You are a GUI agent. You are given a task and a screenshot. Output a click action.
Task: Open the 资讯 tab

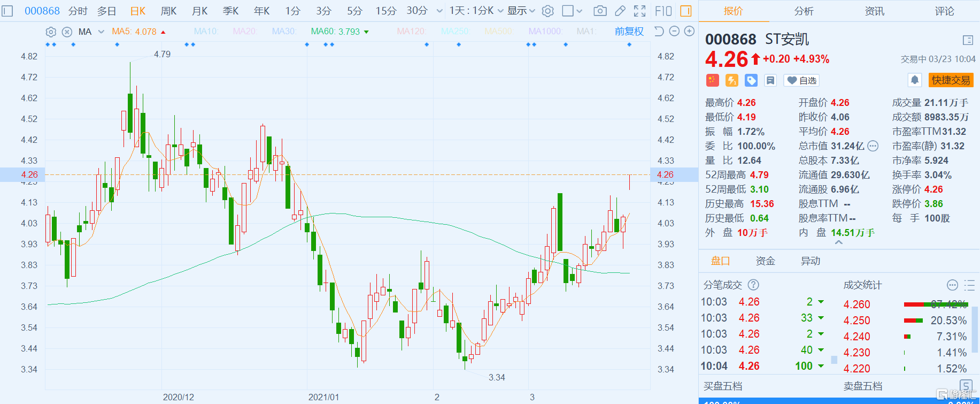(874, 11)
